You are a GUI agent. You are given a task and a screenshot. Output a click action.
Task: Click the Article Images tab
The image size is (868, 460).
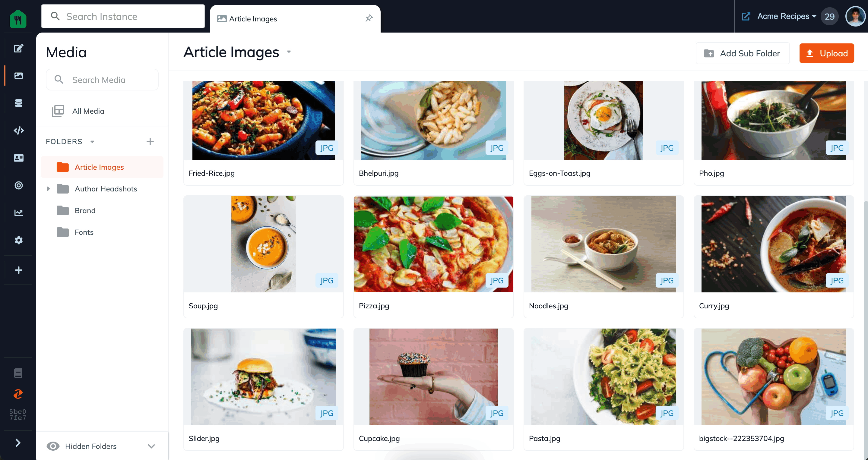(289, 19)
